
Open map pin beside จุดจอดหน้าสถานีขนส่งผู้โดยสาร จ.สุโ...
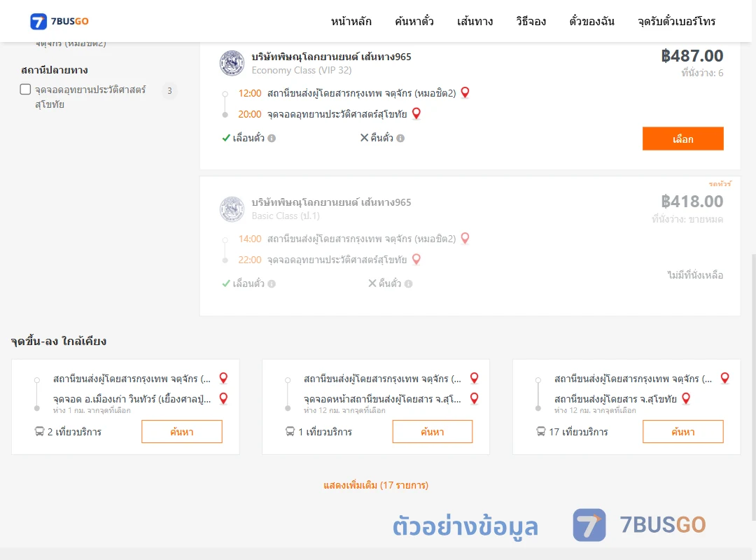tap(475, 398)
